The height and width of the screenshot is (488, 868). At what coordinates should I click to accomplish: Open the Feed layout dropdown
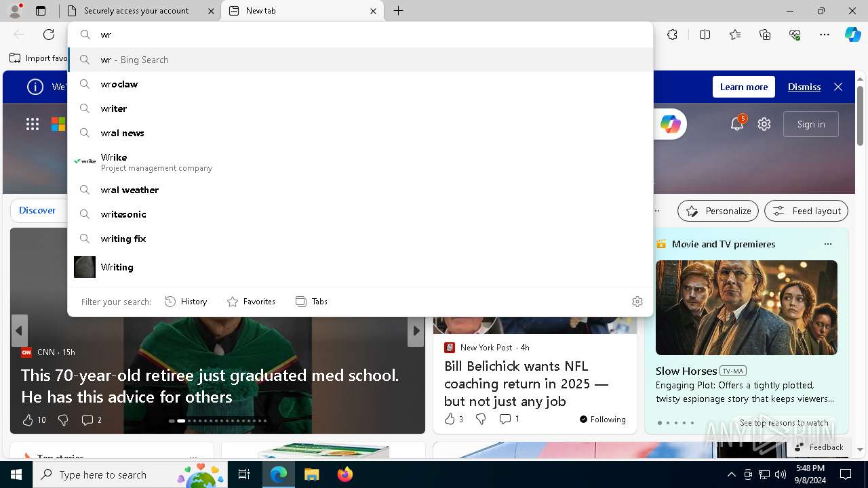[806, 211]
